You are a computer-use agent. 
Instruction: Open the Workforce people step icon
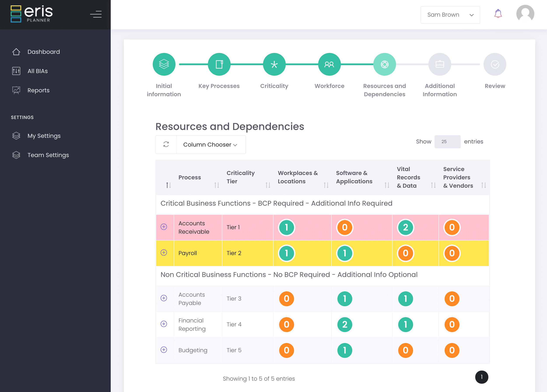(329, 64)
